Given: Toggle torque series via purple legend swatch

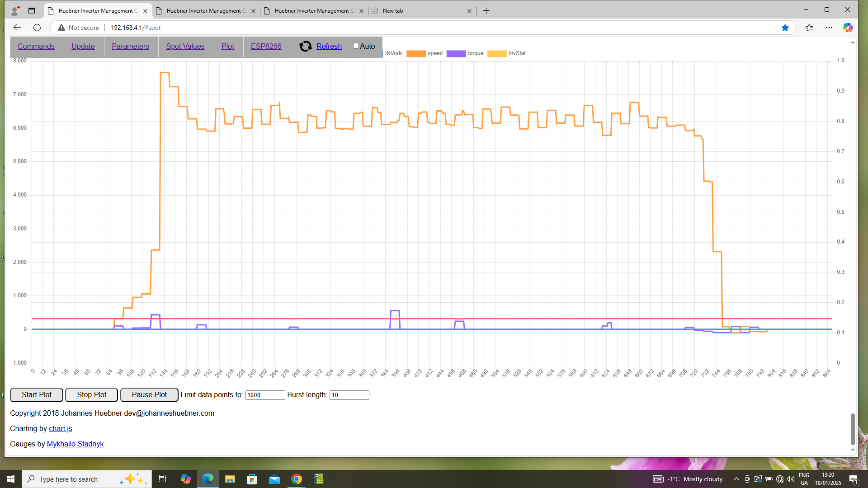Looking at the screenshot, I should point(456,53).
